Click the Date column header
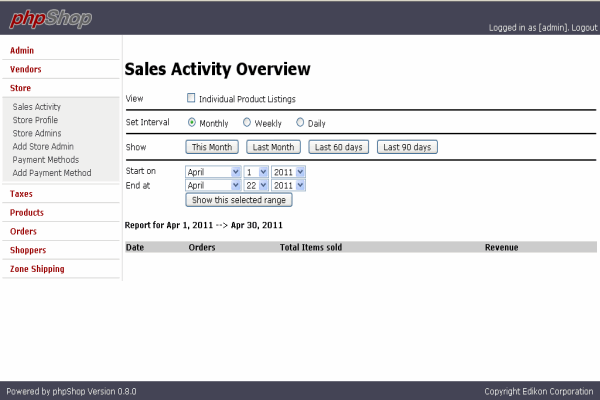 pos(135,247)
